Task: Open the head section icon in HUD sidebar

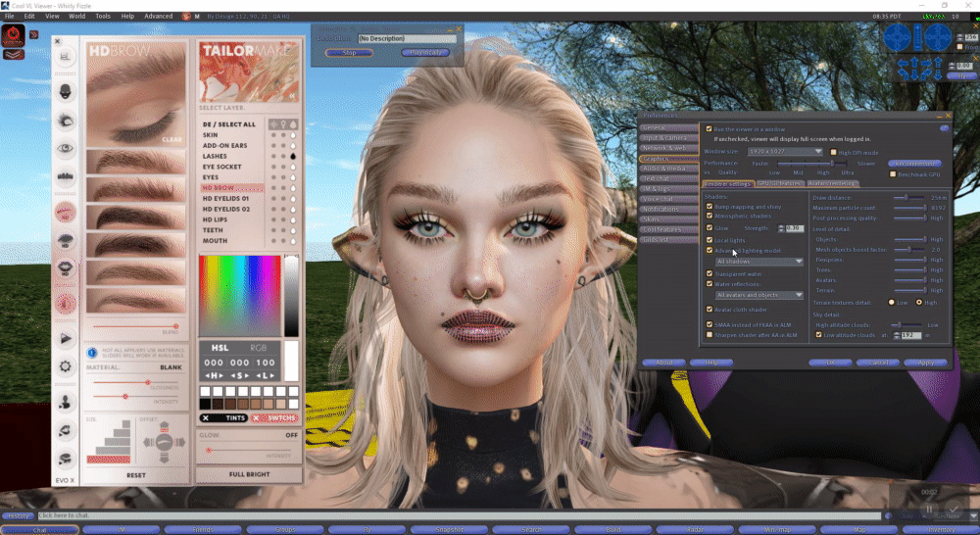Action: tap(65, 92)
